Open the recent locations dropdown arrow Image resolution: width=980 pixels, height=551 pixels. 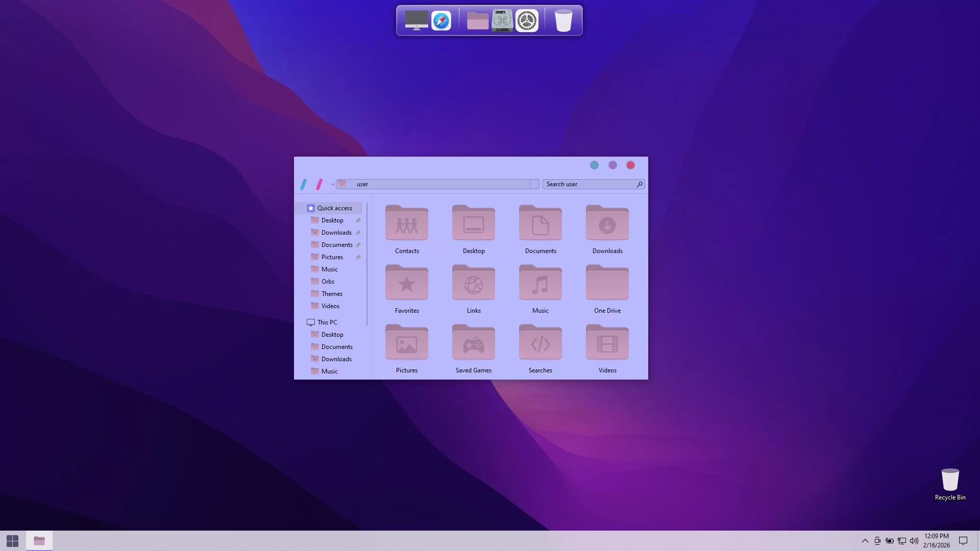pyautogui.click(x=332, y=185)
